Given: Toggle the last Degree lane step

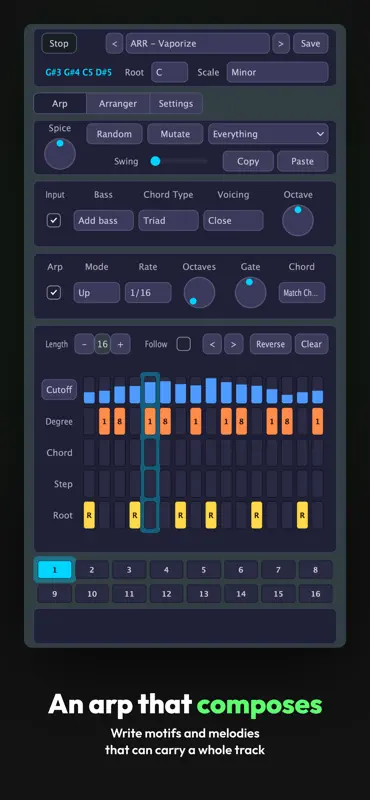Looking at the screenshot, I should 317,421.
